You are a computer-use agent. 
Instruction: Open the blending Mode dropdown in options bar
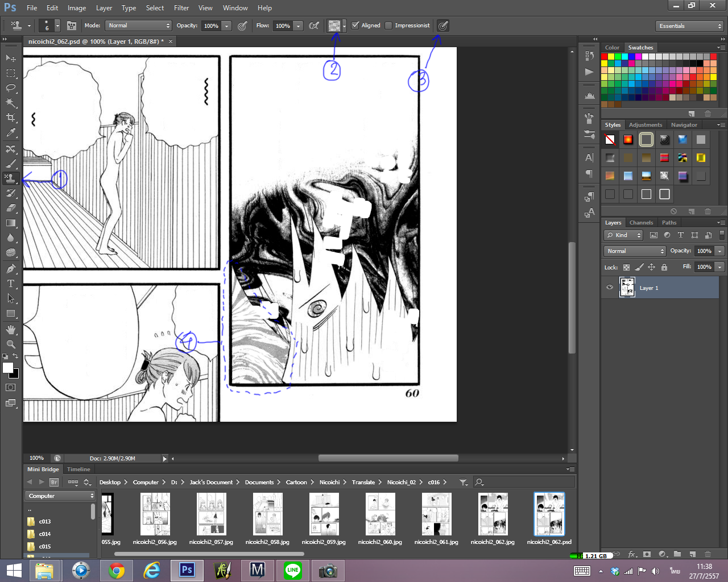pos(138,26)
